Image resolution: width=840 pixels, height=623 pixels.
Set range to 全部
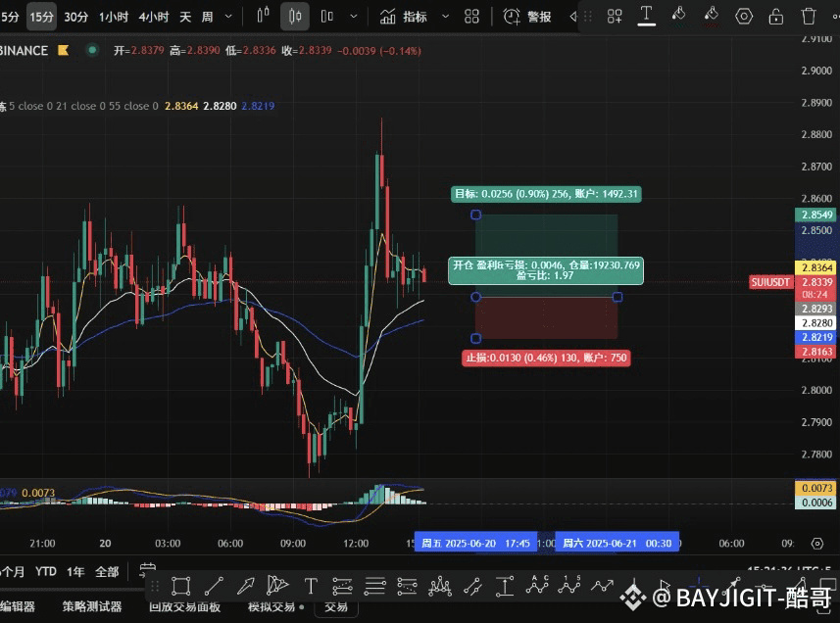click(107, 572)
